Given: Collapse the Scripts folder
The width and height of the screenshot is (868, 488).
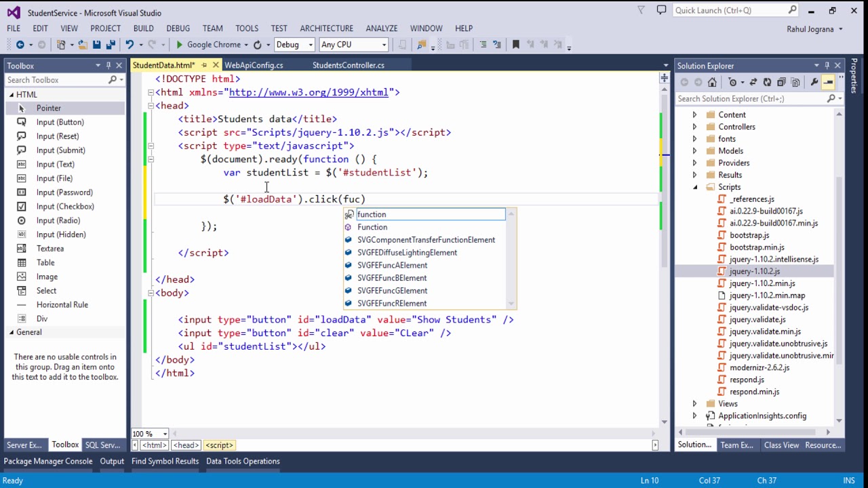Looking at the screenshot, I should 694,187.
